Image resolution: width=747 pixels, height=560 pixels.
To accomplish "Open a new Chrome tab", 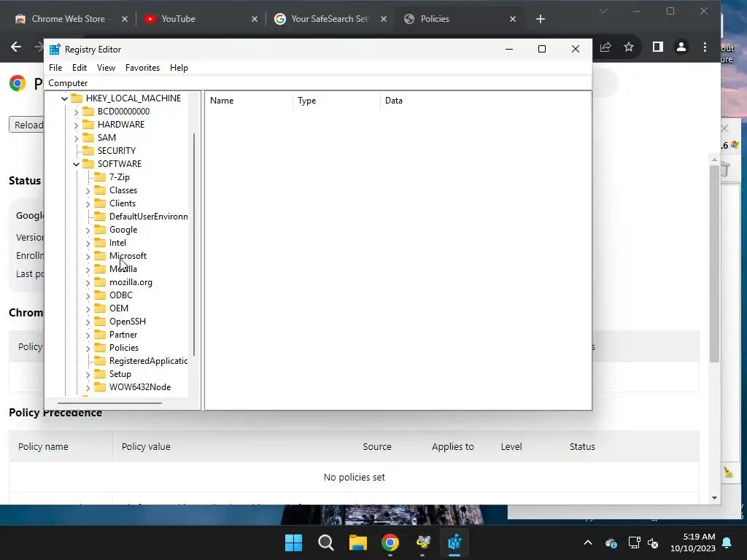I will (541, 19).
